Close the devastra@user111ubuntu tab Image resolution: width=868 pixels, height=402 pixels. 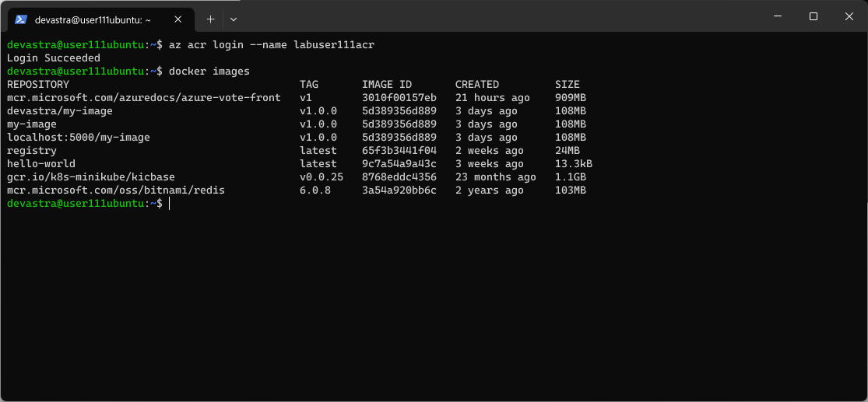coord(177,19)
